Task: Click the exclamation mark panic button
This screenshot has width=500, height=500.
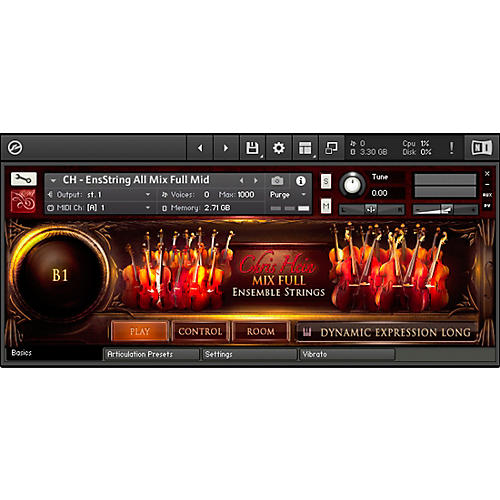Action: point(452,148)
